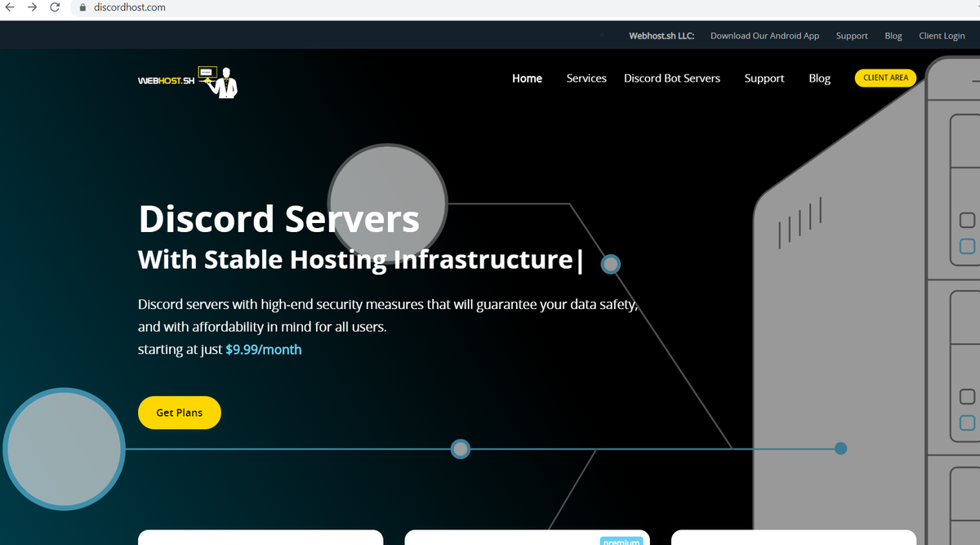The width and height of the screenshot is (980, 545).
Task: Click the premium badge on plan card
Action: pyautogui.click(x=621, y=541)
